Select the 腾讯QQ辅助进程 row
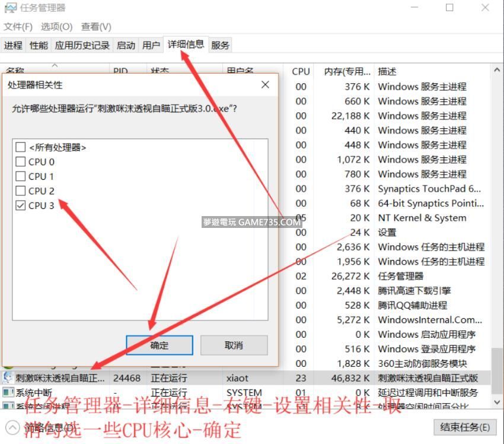The width and height of the screenshot is (504, 444). 413,305
